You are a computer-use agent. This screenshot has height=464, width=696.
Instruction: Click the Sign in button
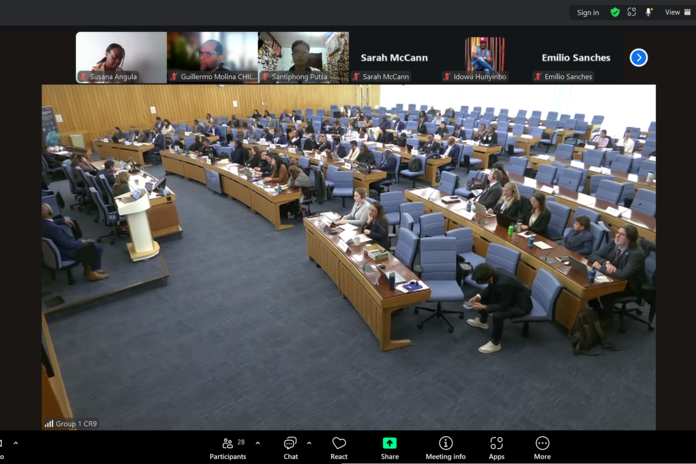tap(588, 12)
